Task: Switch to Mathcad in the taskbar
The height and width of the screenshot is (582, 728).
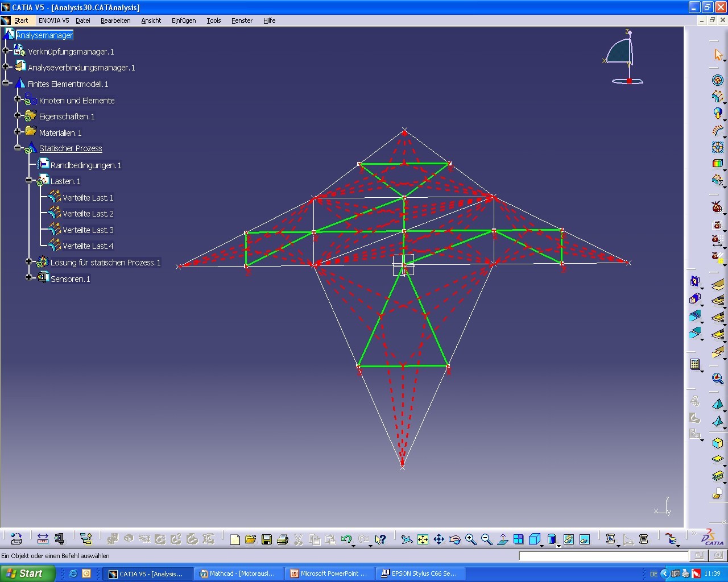Action: (237, 573)
